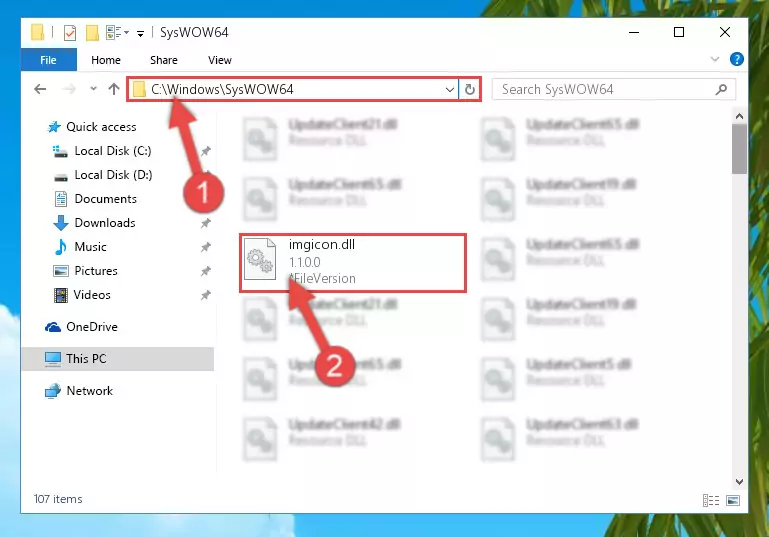Viewport: 769px width, 537px height.
Task: Click the Properties icon in quick access toolbar
Action: [x=70, y=33]
